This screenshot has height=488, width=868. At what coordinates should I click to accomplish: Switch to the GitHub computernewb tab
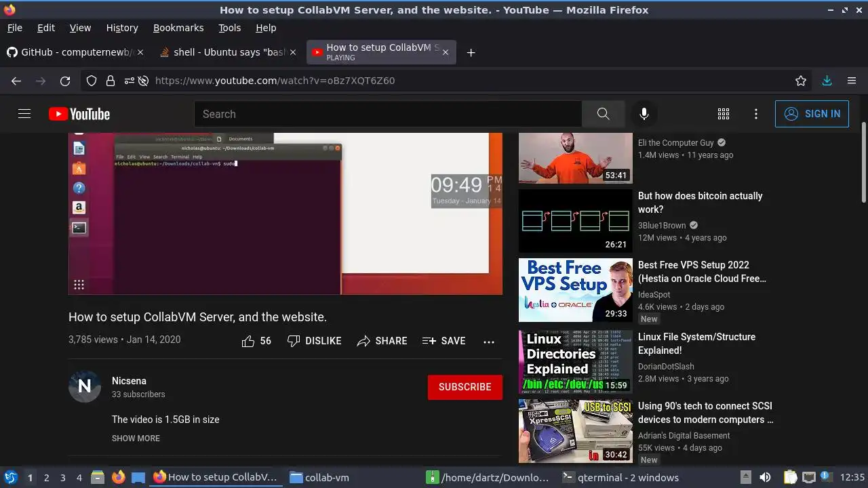click(76, 52)
